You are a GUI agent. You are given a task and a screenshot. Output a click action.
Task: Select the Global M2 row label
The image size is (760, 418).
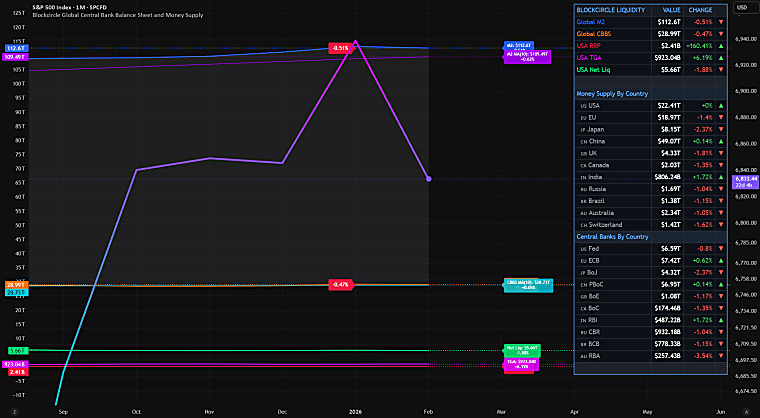pos(590,22)
